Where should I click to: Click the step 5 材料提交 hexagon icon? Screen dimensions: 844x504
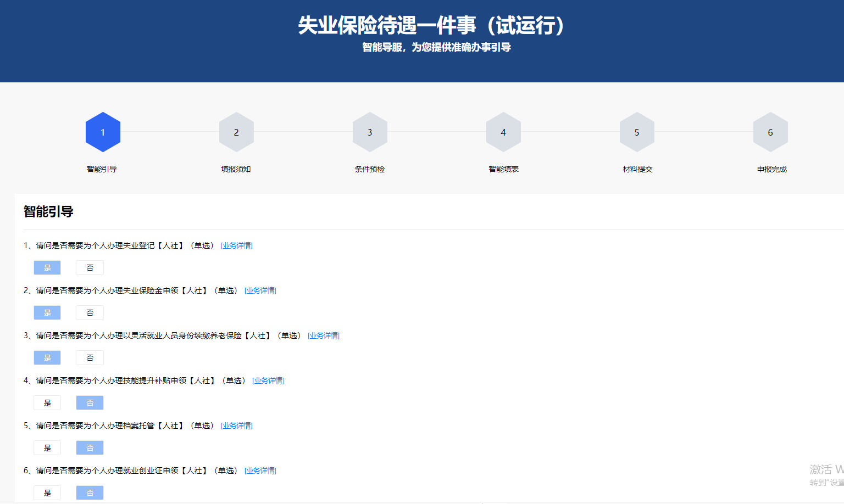click(637, 132)
